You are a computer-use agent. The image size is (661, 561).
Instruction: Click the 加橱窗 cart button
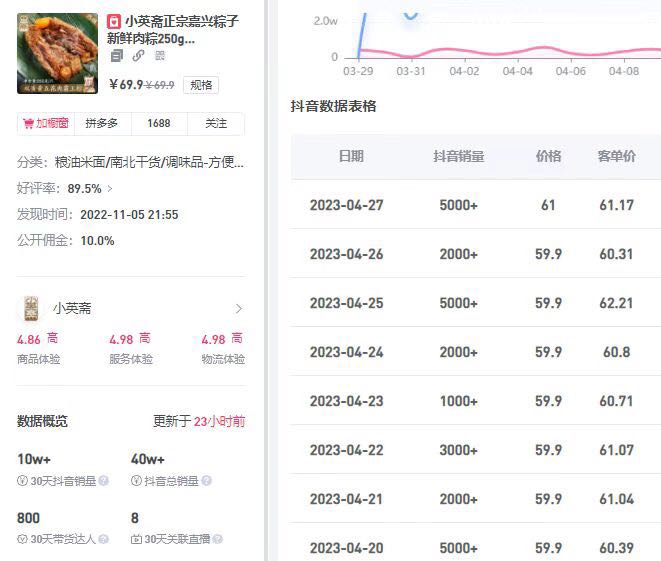(x=46, y=123)
